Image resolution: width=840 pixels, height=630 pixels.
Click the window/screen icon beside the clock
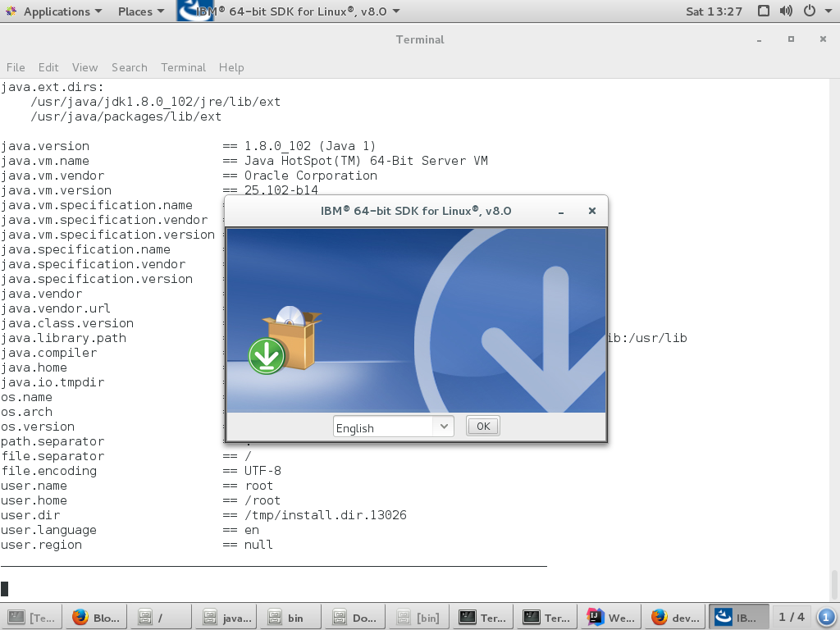click(764, 11)
